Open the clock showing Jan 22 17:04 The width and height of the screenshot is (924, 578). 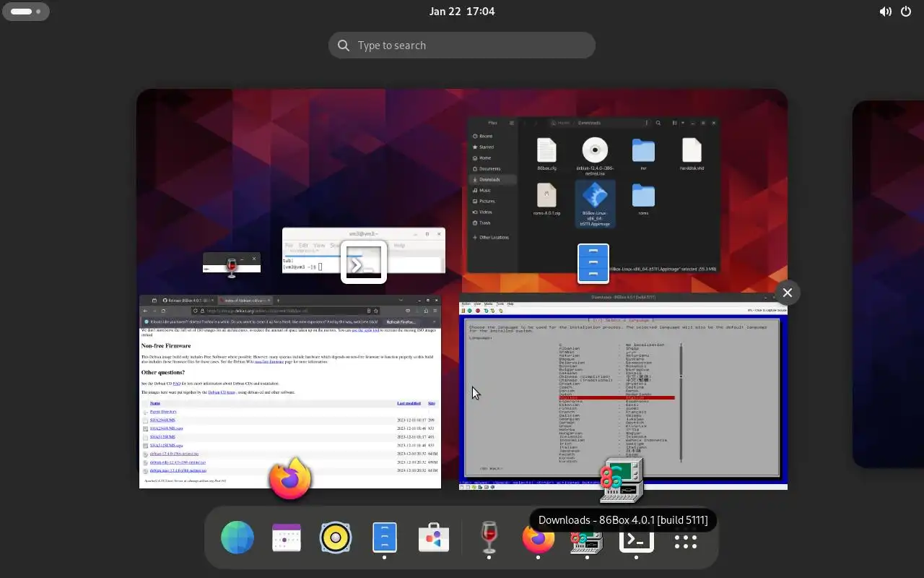tap(462, 11)
